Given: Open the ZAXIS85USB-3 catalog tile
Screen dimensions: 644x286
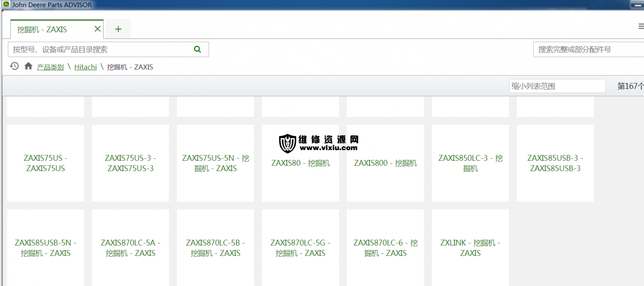Looking at the screenshot, I should [555, 163].
